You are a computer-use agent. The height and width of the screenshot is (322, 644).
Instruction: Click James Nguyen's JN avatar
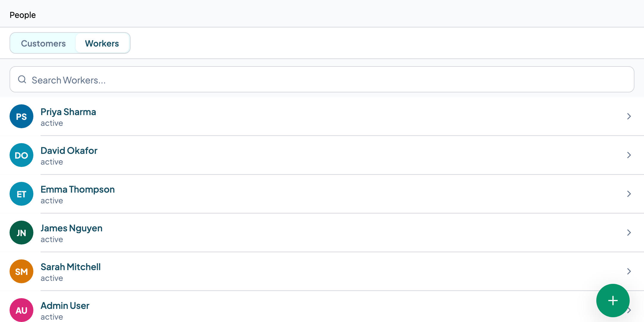(21, 233)
